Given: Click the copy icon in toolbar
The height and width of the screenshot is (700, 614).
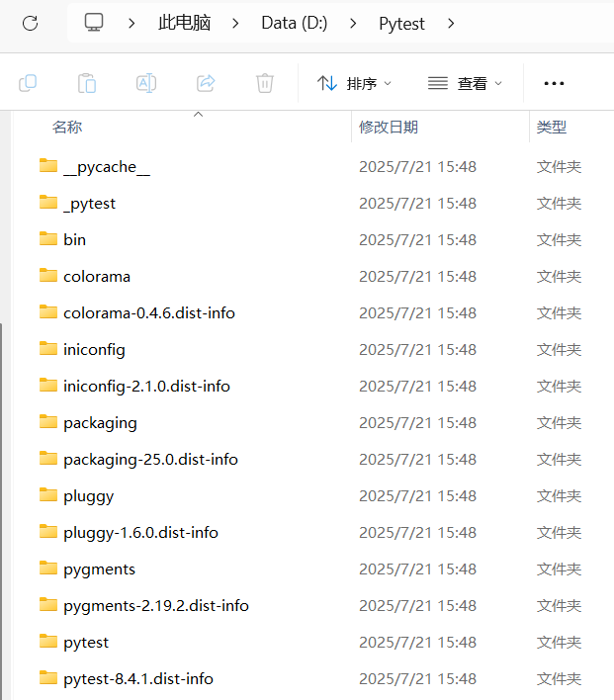Looking at the screenshot, I should pyautogui.click(x=28, y=83).
